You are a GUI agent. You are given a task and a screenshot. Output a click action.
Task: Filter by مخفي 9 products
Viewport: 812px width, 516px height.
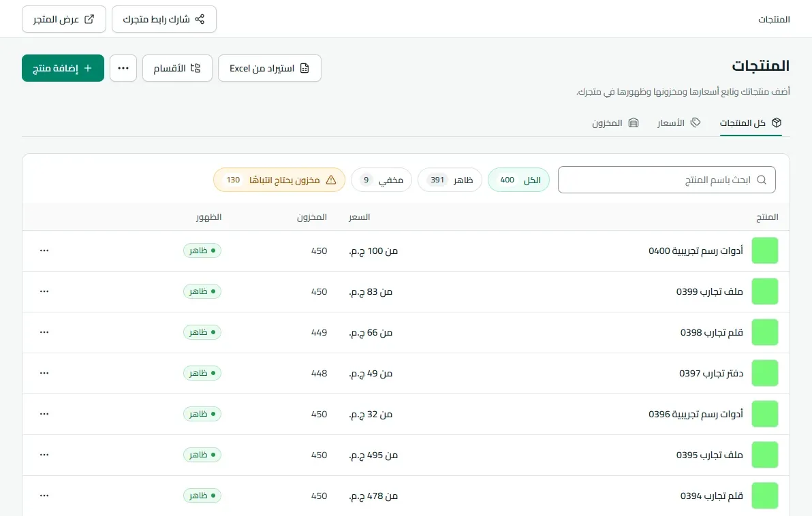(381, 180)
